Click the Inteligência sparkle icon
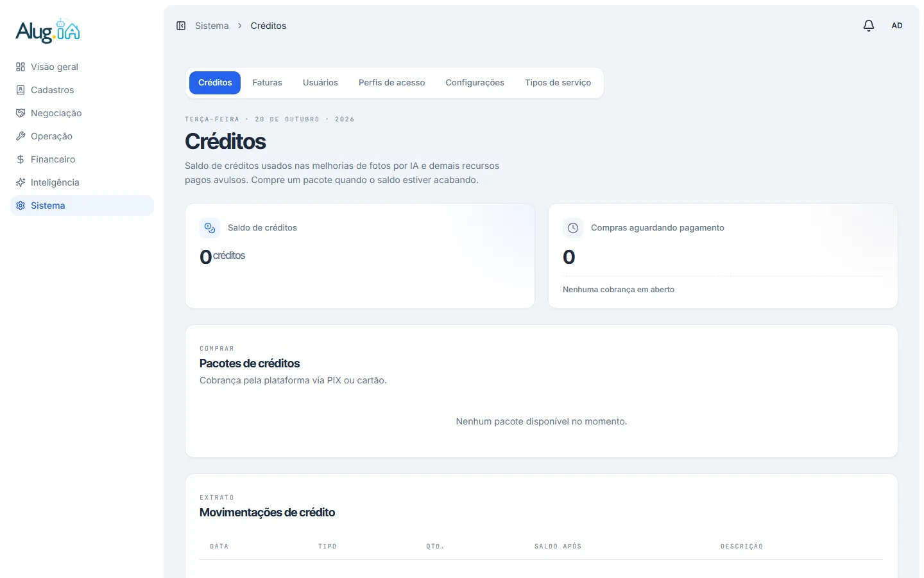The width and height of the screenshot is (924, 578). click(x=21, y=182)
